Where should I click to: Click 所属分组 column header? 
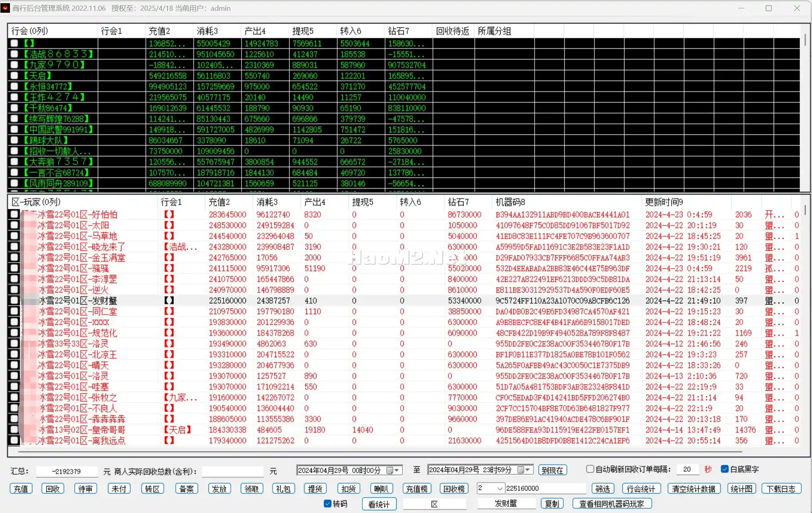point(504,31)
